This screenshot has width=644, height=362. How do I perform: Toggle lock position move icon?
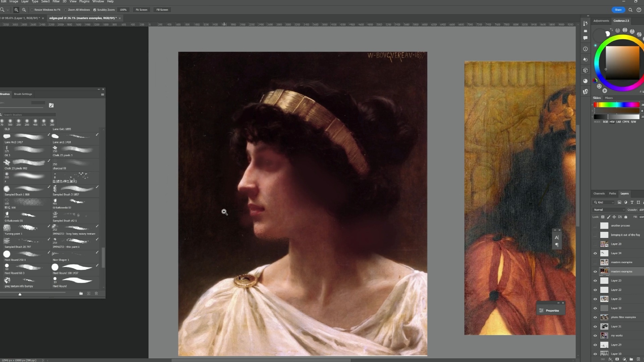click(x=614, y=217)
